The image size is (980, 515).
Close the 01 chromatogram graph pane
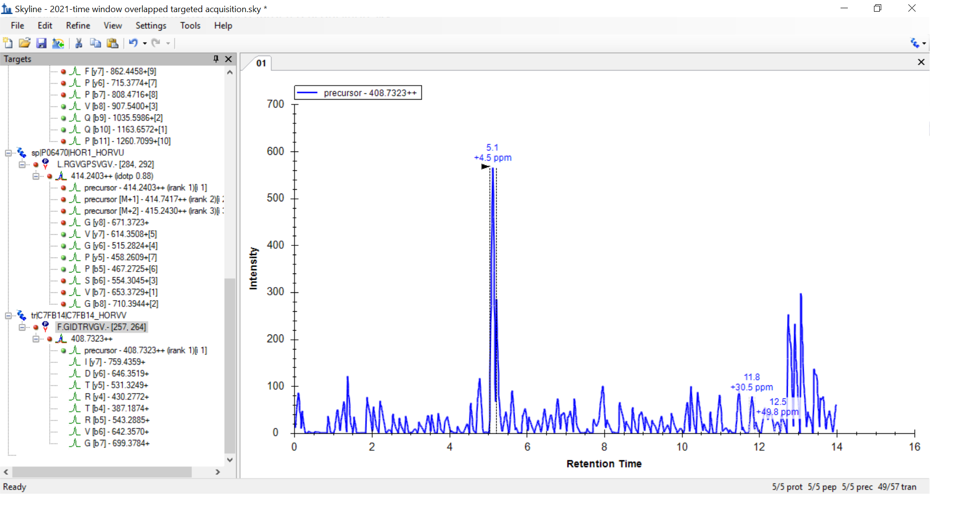click(x=921, y=62)
